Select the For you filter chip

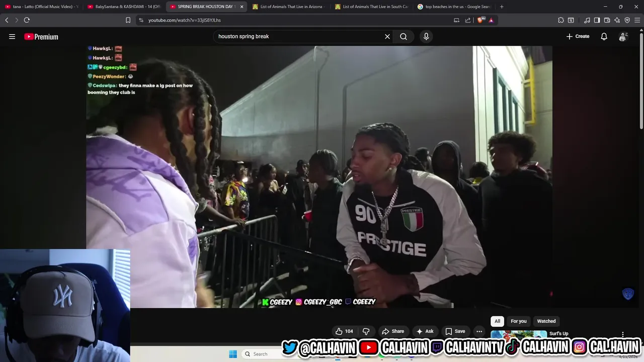tap(519, 321)
